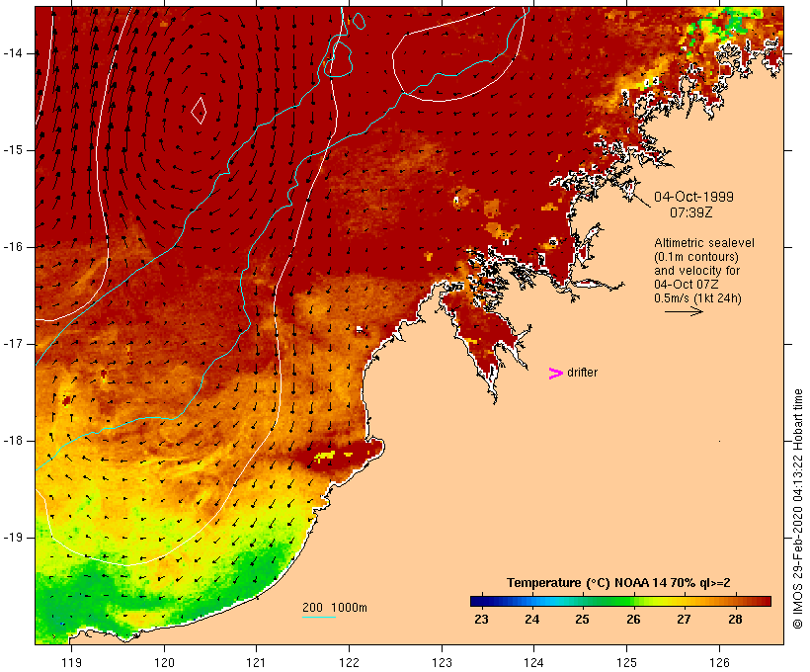Click the latitude label '-15'
Viewport: 810px width, 672px height.
click(x=13, y=150)
